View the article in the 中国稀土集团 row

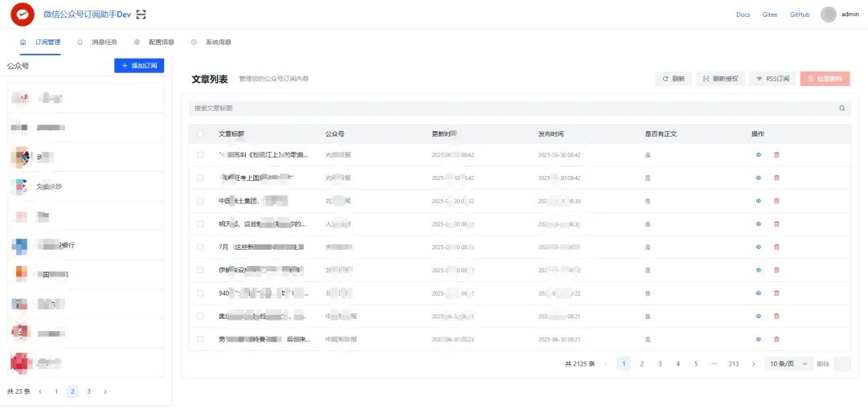pyautogui.click(x=759, y=201)
